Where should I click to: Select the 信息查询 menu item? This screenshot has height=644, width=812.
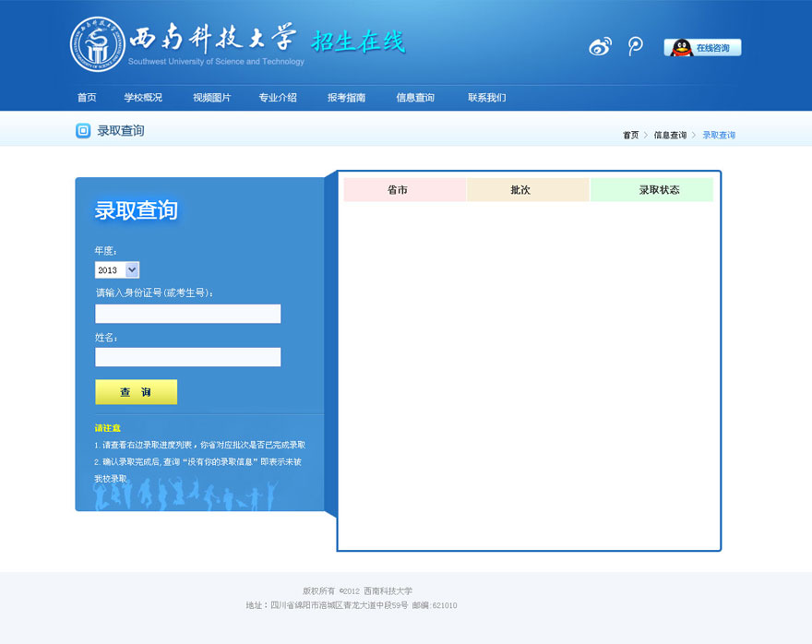414,97
